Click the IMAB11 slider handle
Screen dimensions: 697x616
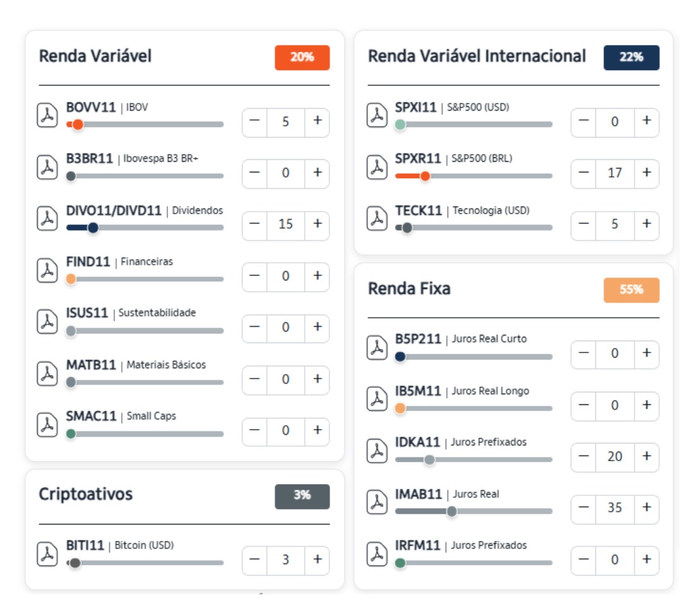click(x=452, y=512)
